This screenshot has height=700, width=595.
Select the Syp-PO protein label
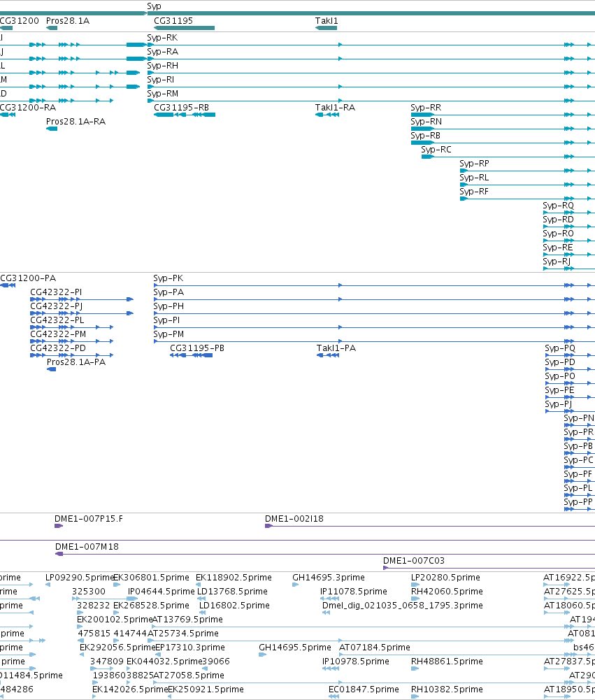[560, 376]
